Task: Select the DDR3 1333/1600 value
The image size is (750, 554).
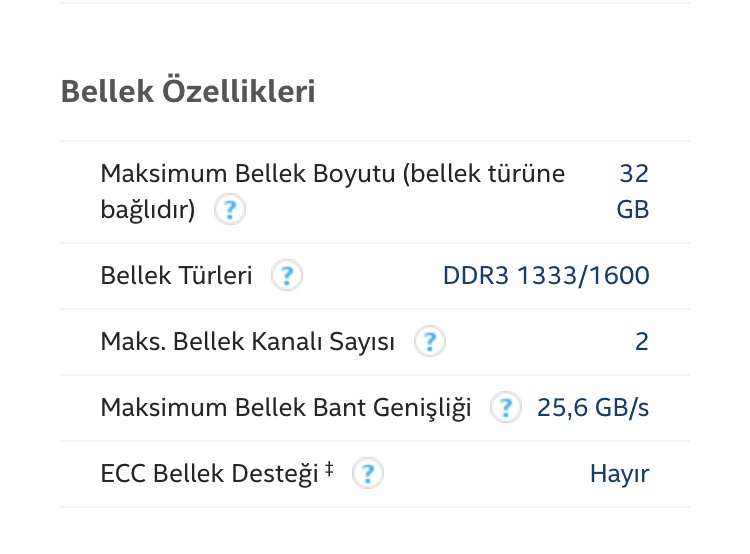Action: (x=546, y=276)
